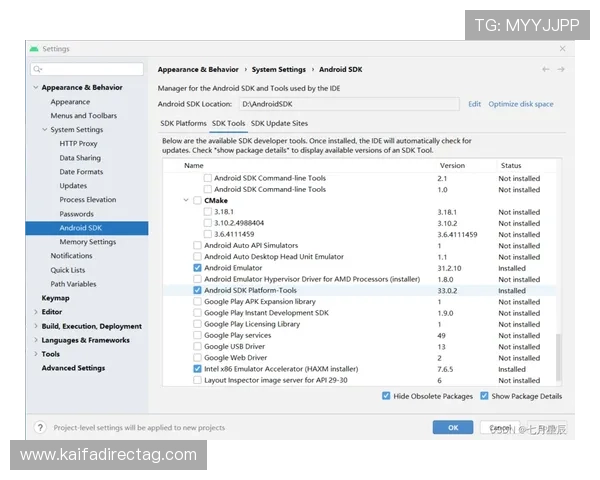Click the search magnifier icon

(37, 69)
